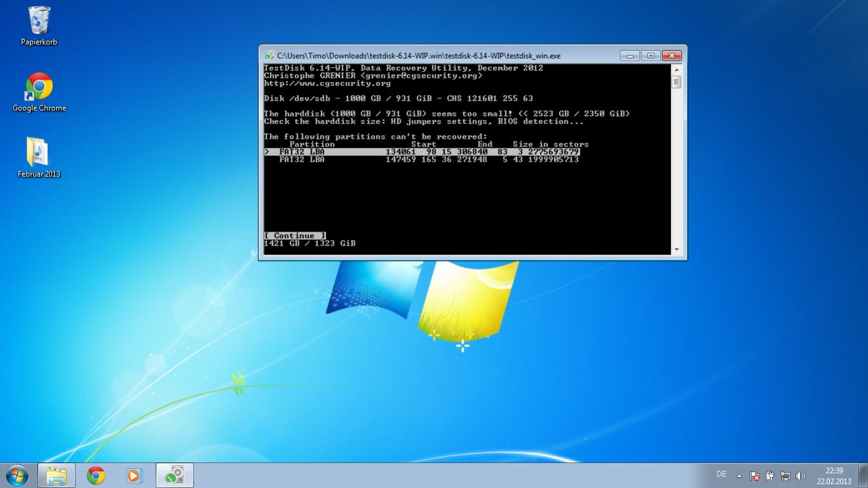This screenshot has height=488, width=868.
Task: Open the volume speaker tray icon
Action: [x=801, y=476]
